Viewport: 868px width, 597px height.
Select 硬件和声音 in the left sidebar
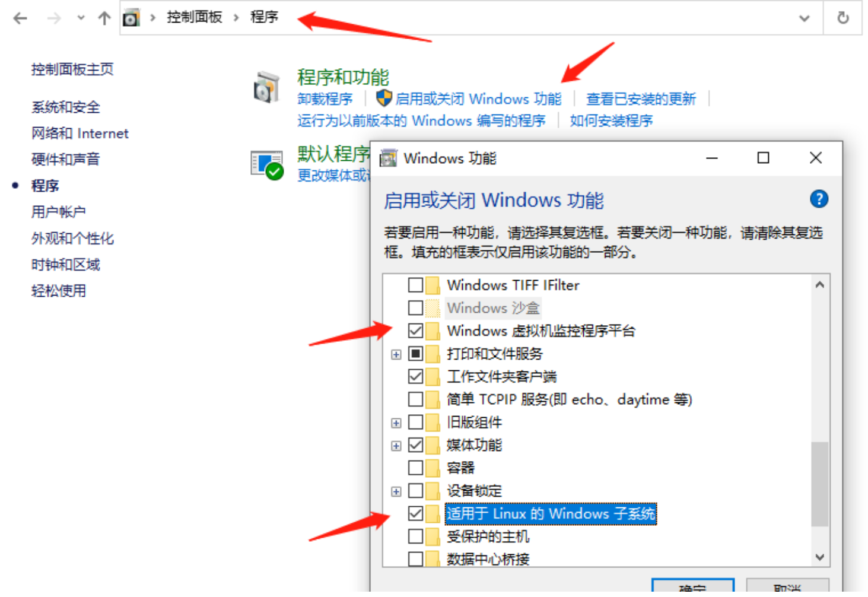(x=66, y=160)
